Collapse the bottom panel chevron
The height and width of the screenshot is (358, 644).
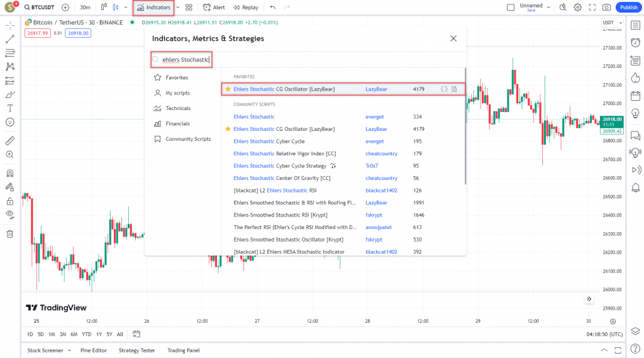604,350
